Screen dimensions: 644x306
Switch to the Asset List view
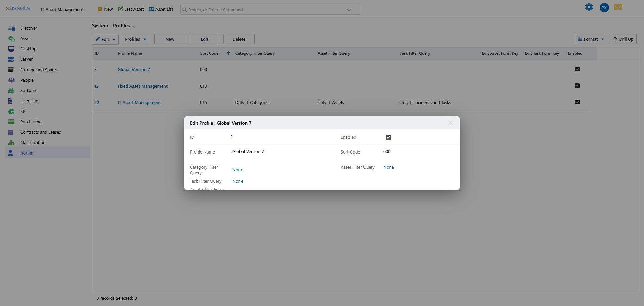point(161,9)
